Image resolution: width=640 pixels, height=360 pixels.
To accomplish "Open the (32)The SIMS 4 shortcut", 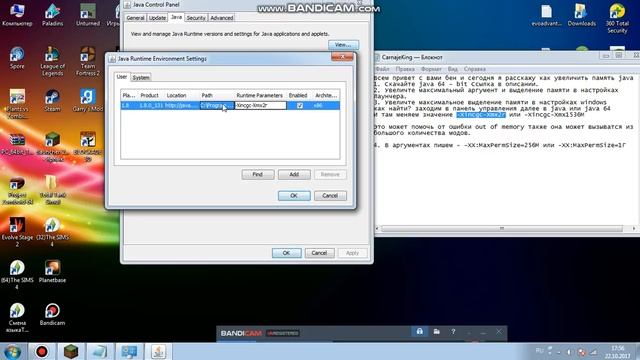I will [x=52, y=232].
